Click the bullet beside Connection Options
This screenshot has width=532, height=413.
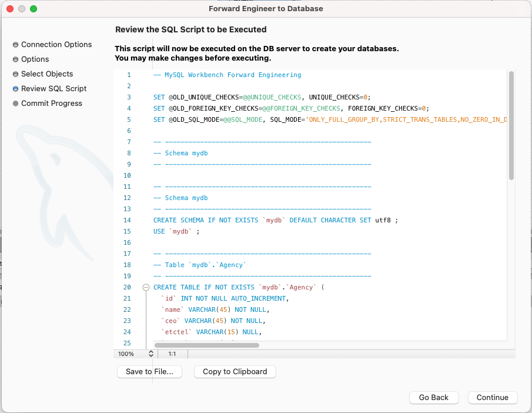click(15, 45)
